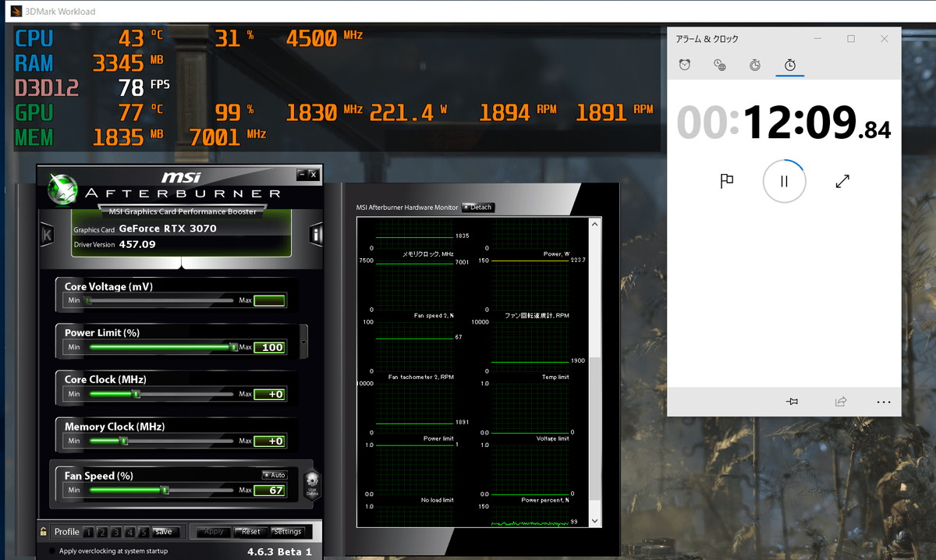
Task: Click the Memory Clock slider handle
Action: coord(123,441)
